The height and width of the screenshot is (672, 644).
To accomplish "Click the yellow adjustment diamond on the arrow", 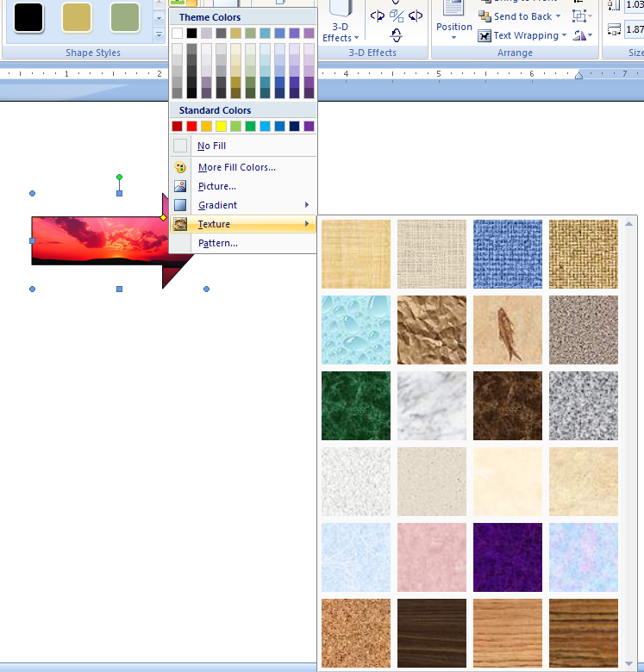I will point(163,218).
